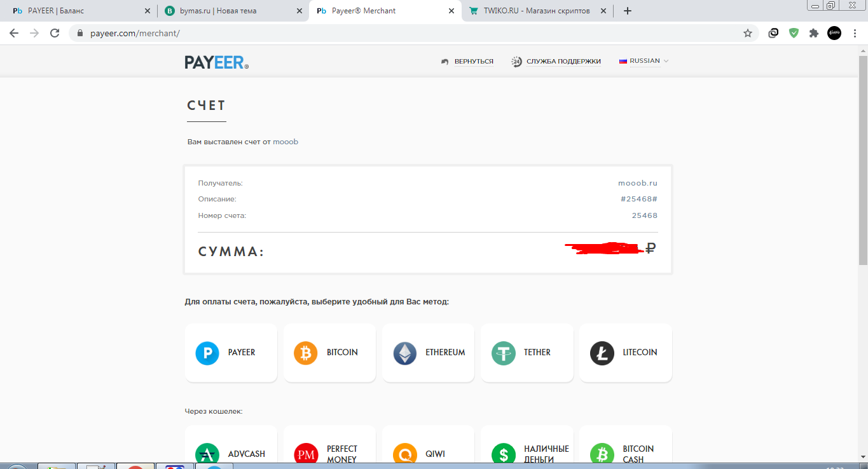
Task: Pick Perfect Money wallet option
Action: click(x=306, y=454)
